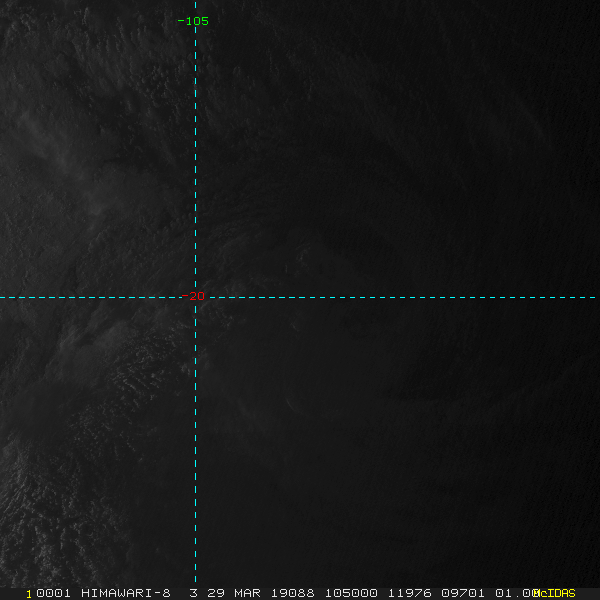Click the 11976 line value

[409, 593]
